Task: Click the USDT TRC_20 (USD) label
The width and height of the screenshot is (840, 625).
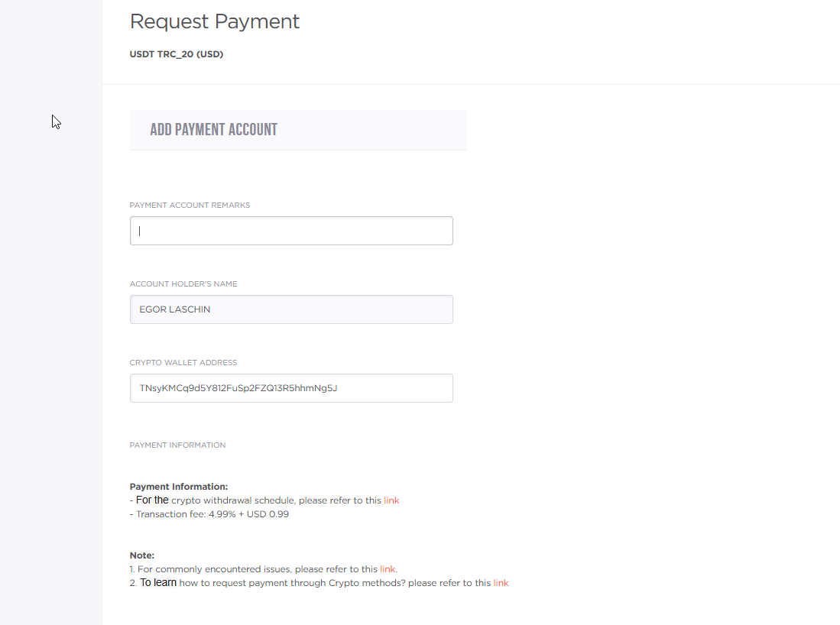Action: pyautogui.click(x=177, y=54)
